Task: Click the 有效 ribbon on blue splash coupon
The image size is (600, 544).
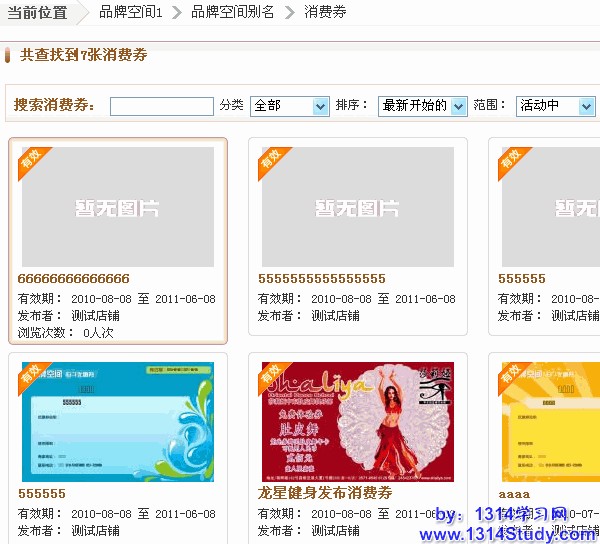Action: tap(32, 376)
